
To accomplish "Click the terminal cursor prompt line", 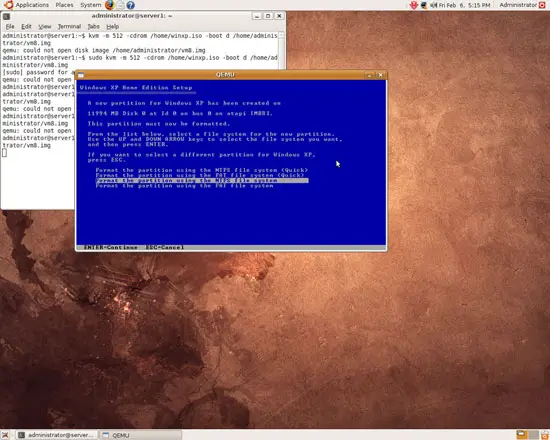I will pyautogui.click(x=4, y=153).
